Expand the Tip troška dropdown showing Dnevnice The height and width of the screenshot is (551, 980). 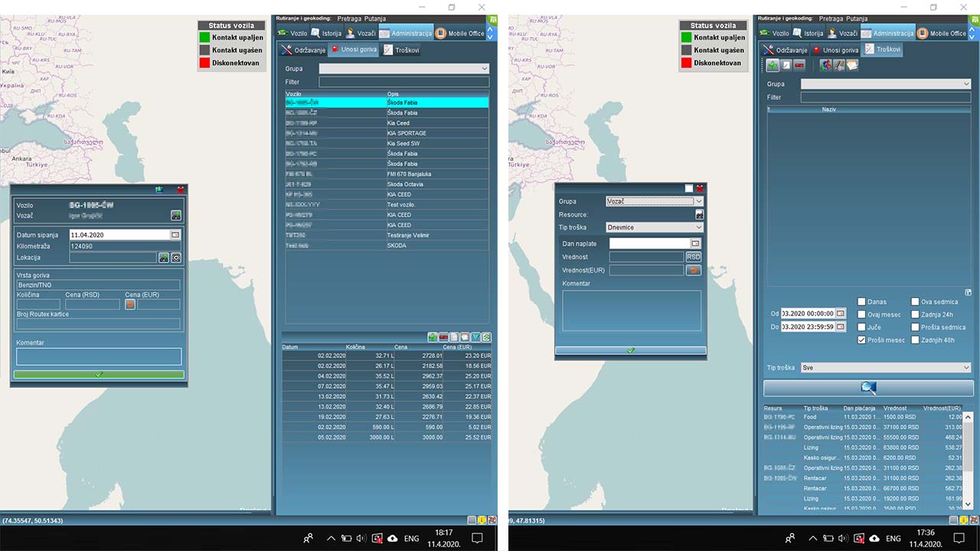pyautogui.click(x=653, y=227)
